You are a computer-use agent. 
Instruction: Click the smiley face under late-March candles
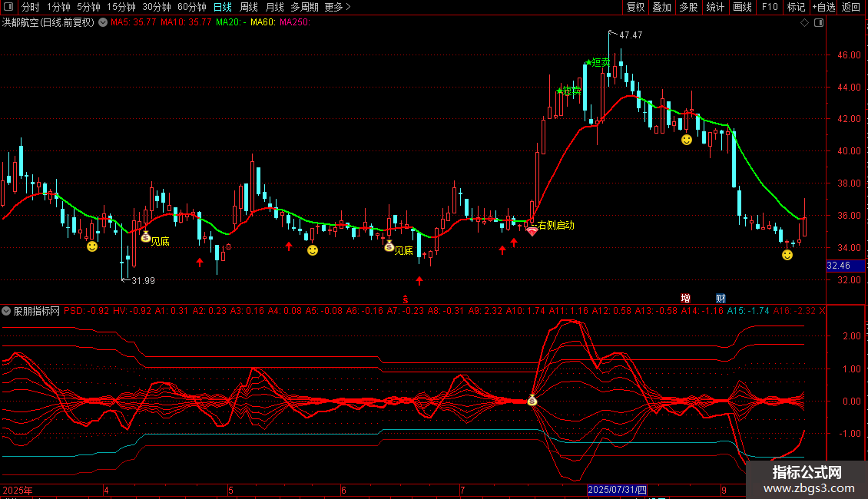pyautogui.click(x=92, y=246)
